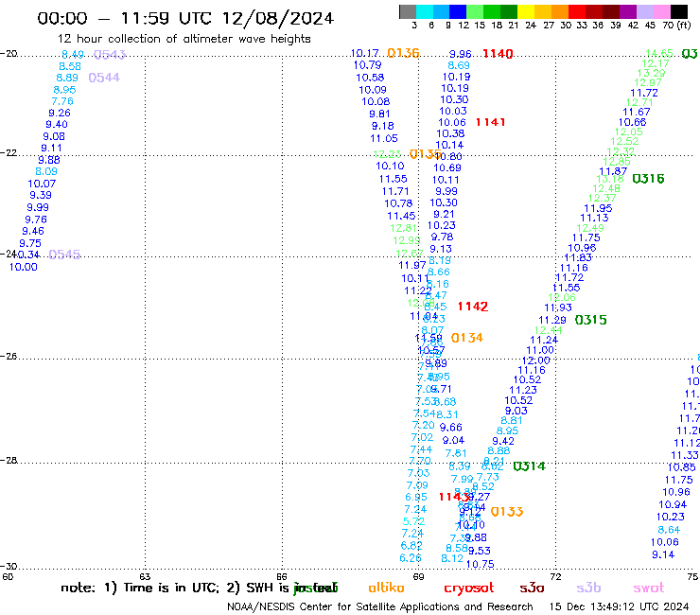Click the purple 42 ft legend swatch
Viewport: 700px width, 615px height.
coord(628,11)
